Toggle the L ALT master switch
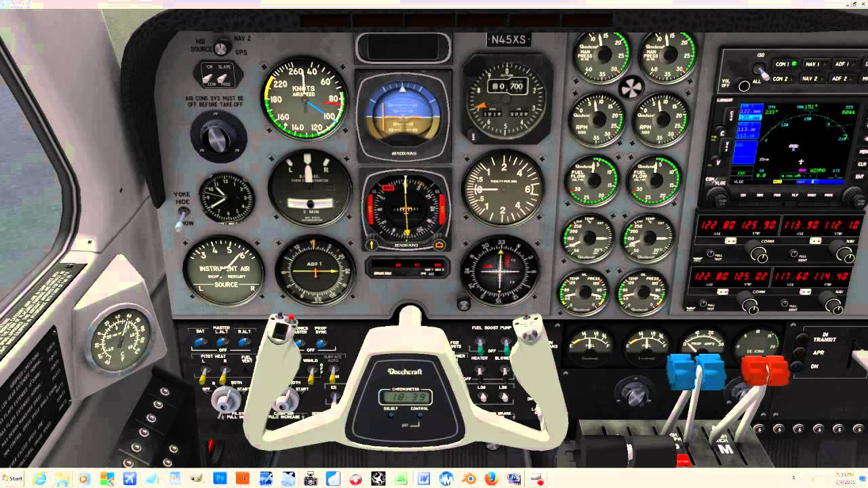 (222, 342)
